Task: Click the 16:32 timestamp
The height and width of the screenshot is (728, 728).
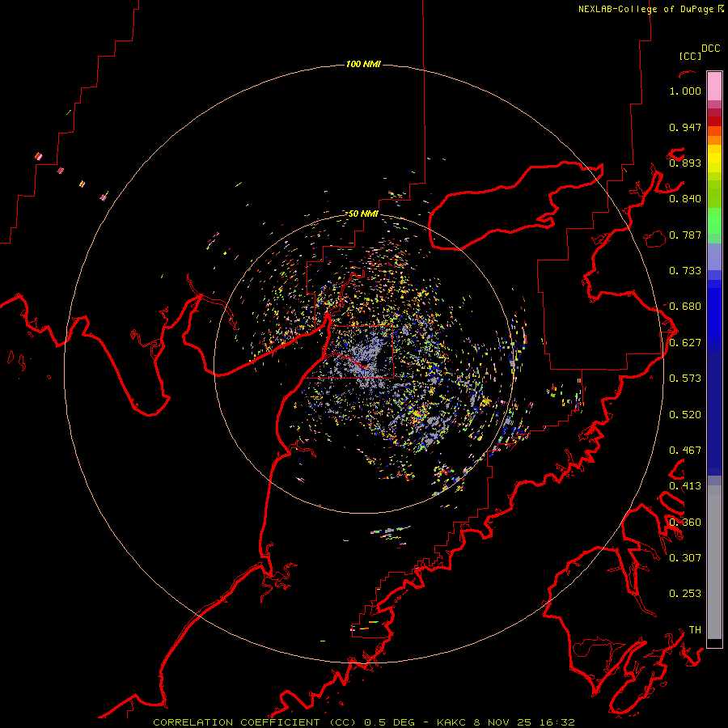Action: (x=557, y=722)
